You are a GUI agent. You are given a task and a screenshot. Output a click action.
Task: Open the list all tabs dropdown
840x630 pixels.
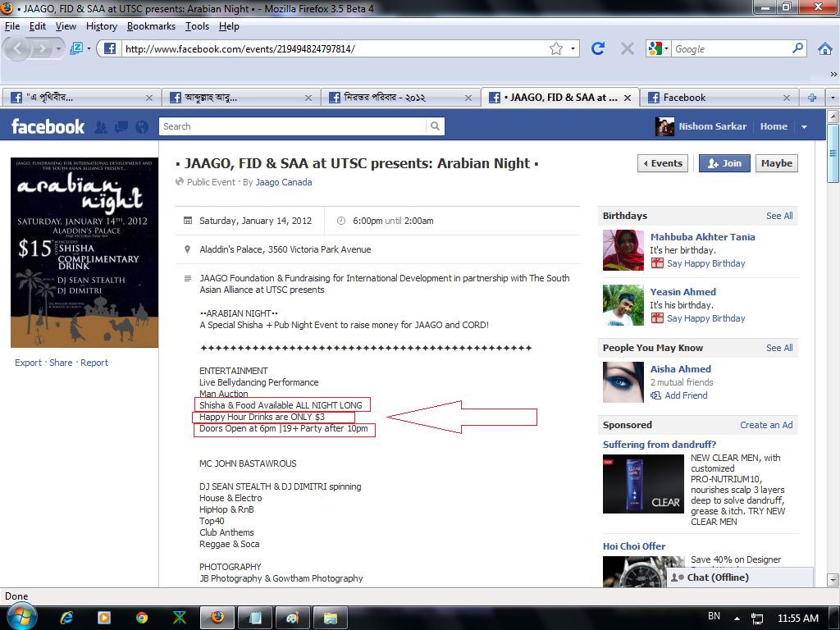[832, 98]
